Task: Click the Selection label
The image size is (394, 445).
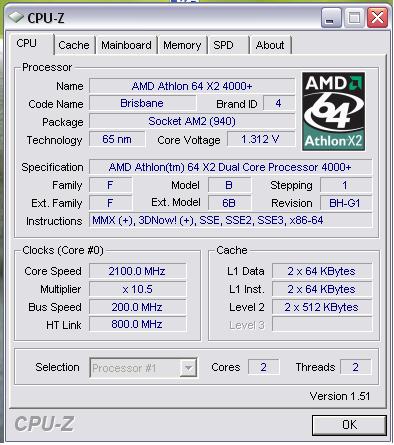Action: tap(57, 367)
